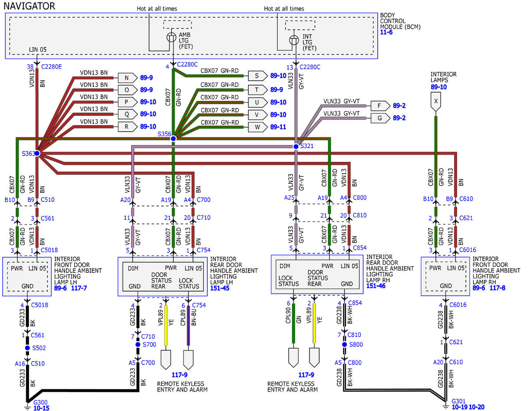Open the 89-6 link under front lamp RH
The height and width of the screenshot is (411, 532).
pyautogui.click(x=479, y=288)
